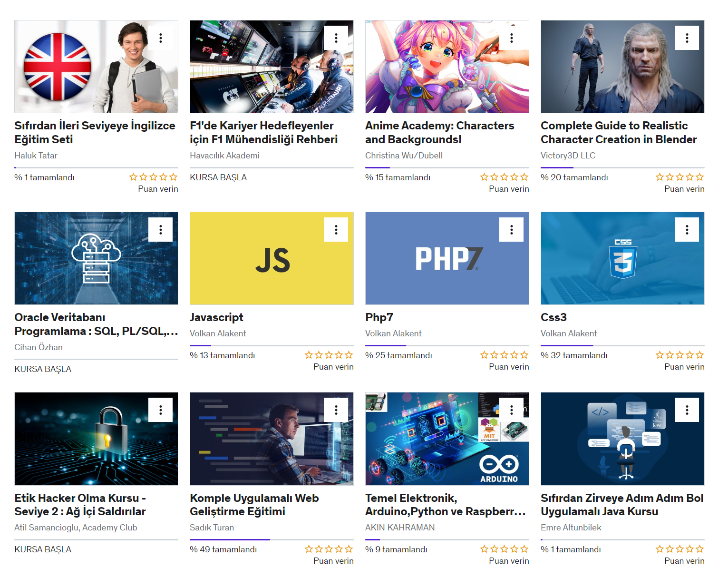Open Arduino electronics course thumbnail
Screen dimensions: 728x568
[447, 439]
